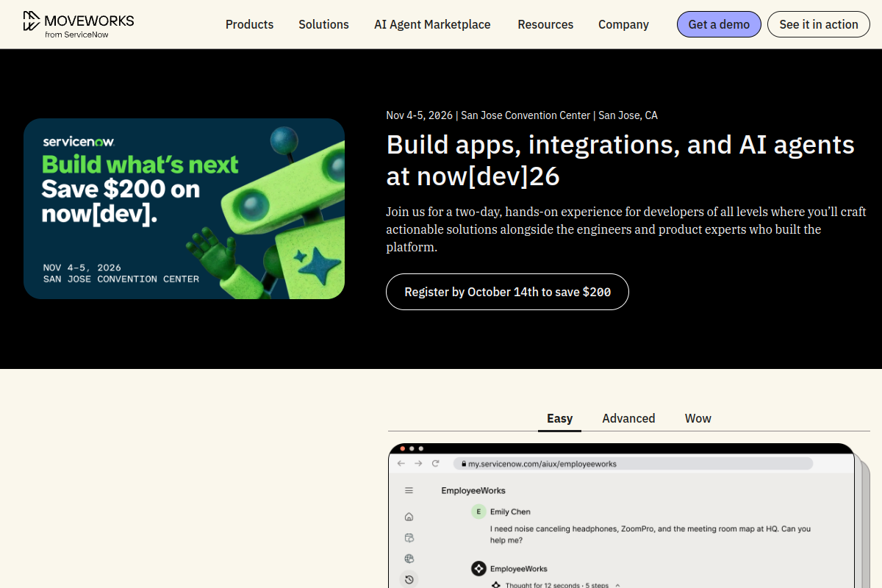Viewport: 882px width, 588px height.
Task: Switch to the Advanced tab
Action: point(628,418)
